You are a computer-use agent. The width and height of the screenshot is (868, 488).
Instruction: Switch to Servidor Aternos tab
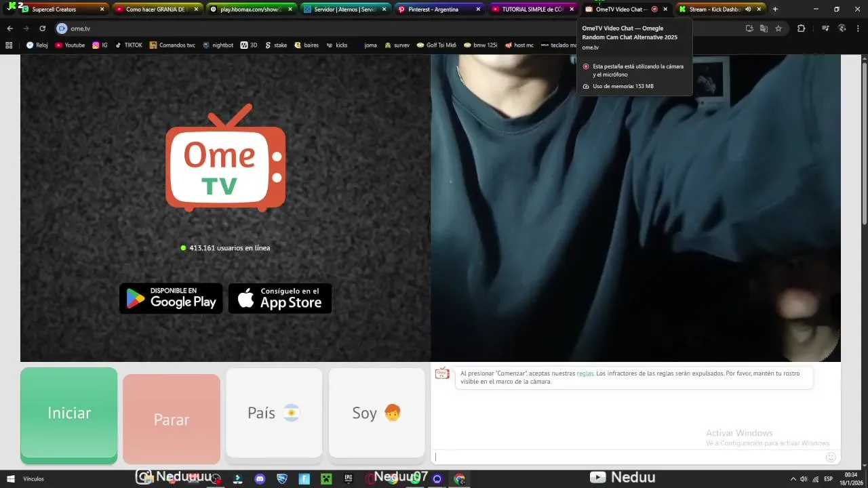pos(344,9)
